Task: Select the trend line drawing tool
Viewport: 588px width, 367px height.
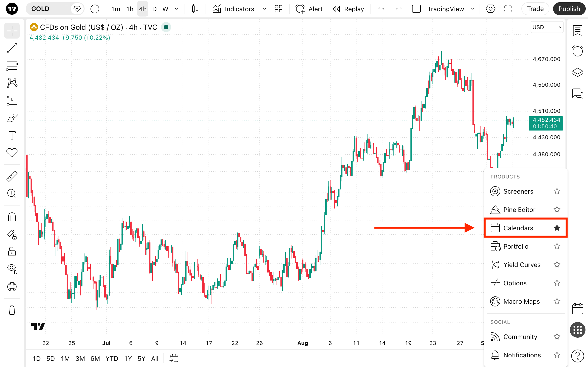Action: (12, 48)
